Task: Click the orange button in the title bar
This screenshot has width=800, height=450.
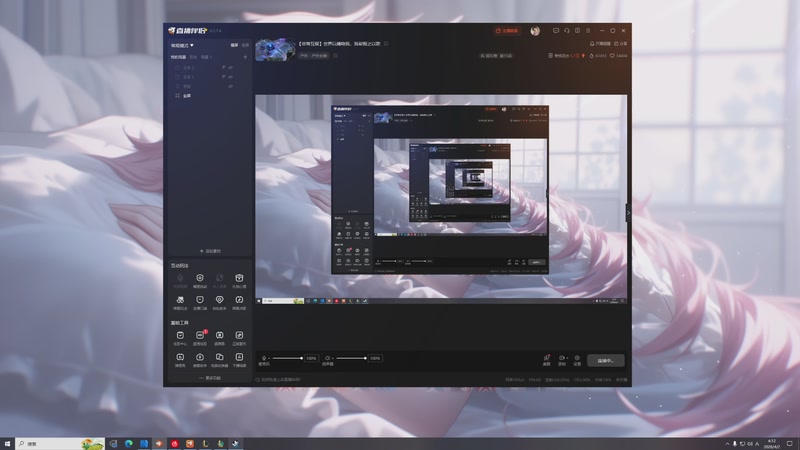Action: tap(507, 31)
